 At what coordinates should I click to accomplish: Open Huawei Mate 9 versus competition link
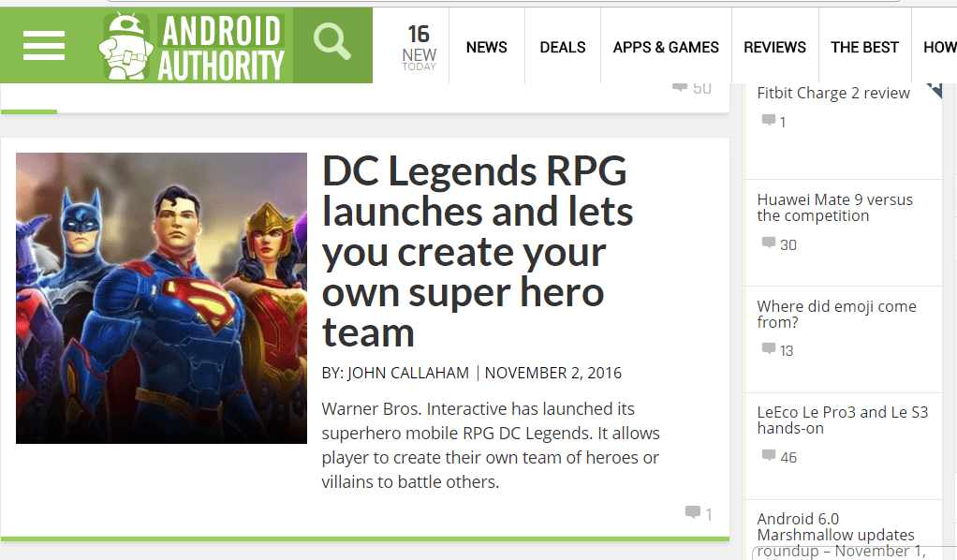835,208
